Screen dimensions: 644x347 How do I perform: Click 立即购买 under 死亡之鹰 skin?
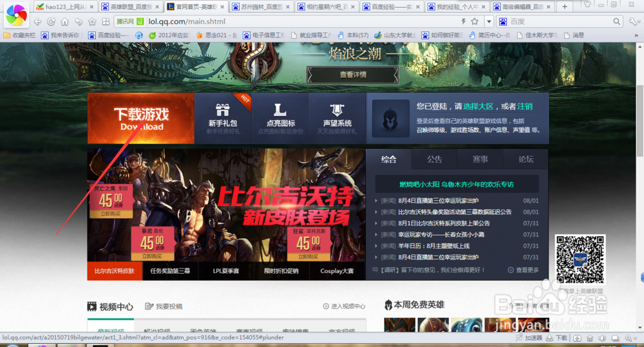point(111,214)
